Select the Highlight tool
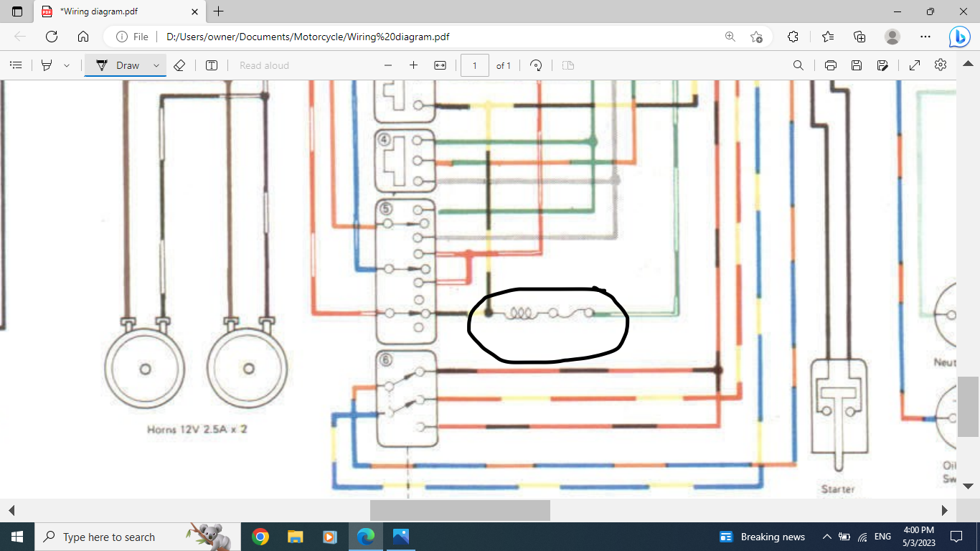Screen dimensions: 980x551 point(47,65)
